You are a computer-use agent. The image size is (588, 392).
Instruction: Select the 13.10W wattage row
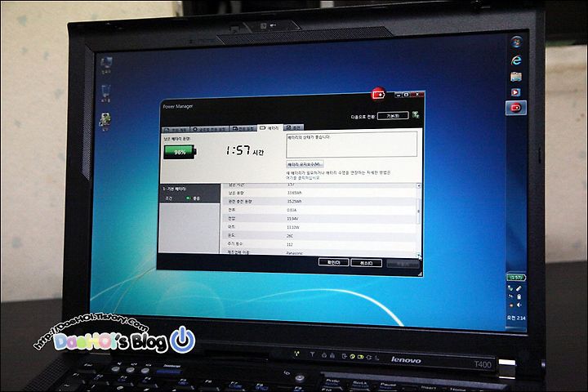[319, 227]
